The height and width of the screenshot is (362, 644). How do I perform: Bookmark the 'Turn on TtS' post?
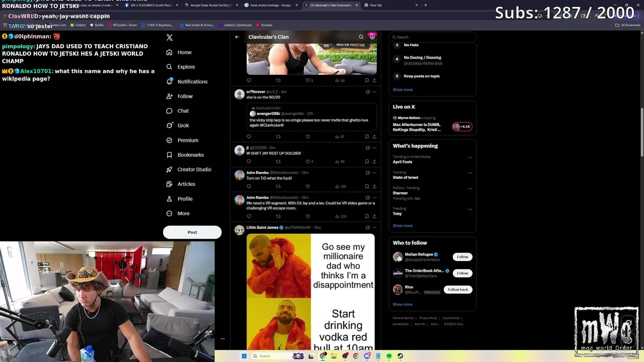pos(367,186)
